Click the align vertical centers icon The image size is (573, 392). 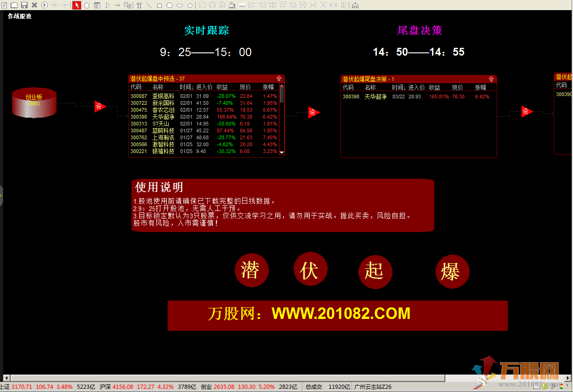[x=303, y=5]
